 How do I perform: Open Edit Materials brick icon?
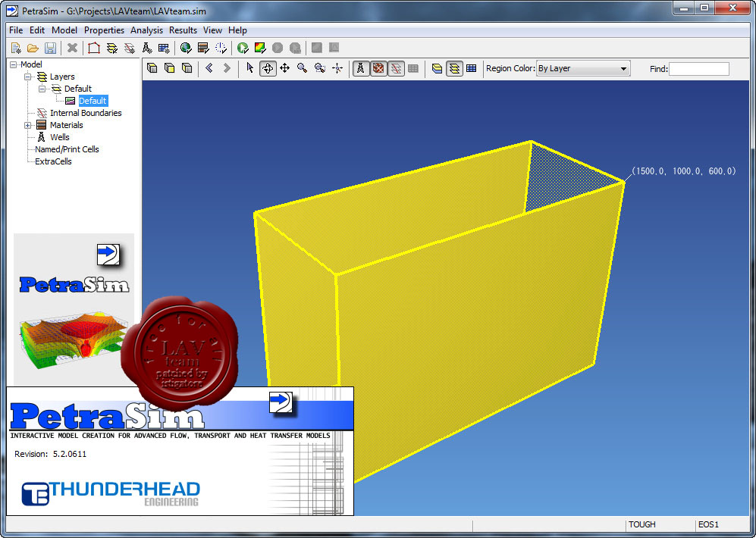[203, 48]
